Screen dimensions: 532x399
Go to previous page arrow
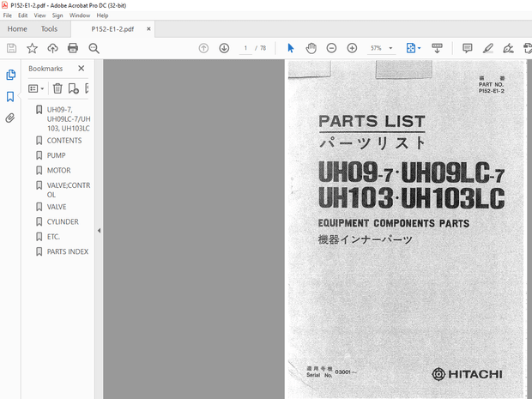click(203, 48)
